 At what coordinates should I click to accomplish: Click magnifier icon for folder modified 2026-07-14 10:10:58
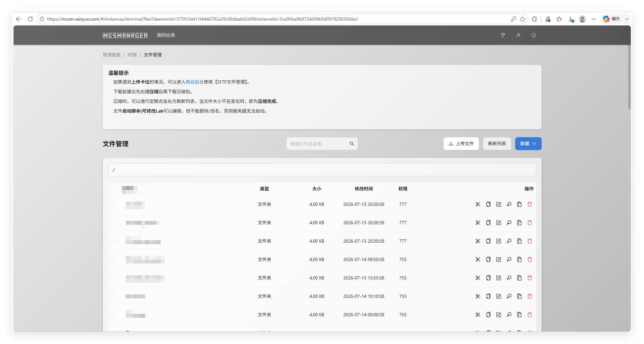pos(509,296)
